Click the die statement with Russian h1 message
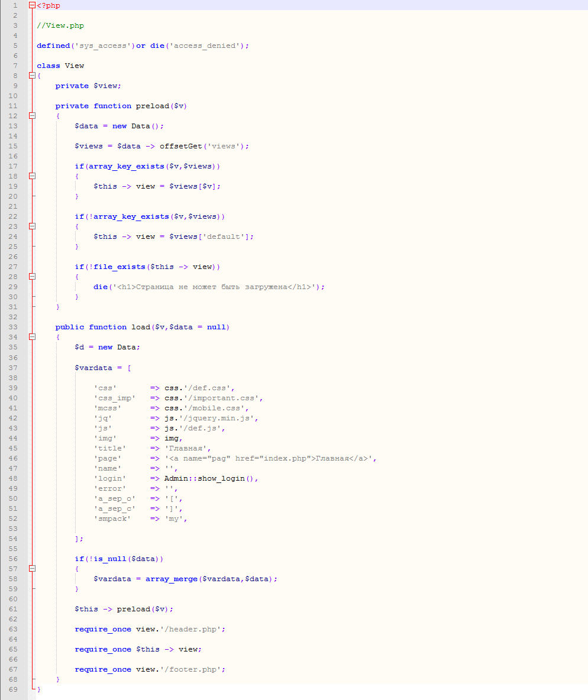Viewport: 588px width, 700px height. coord(209,287)
